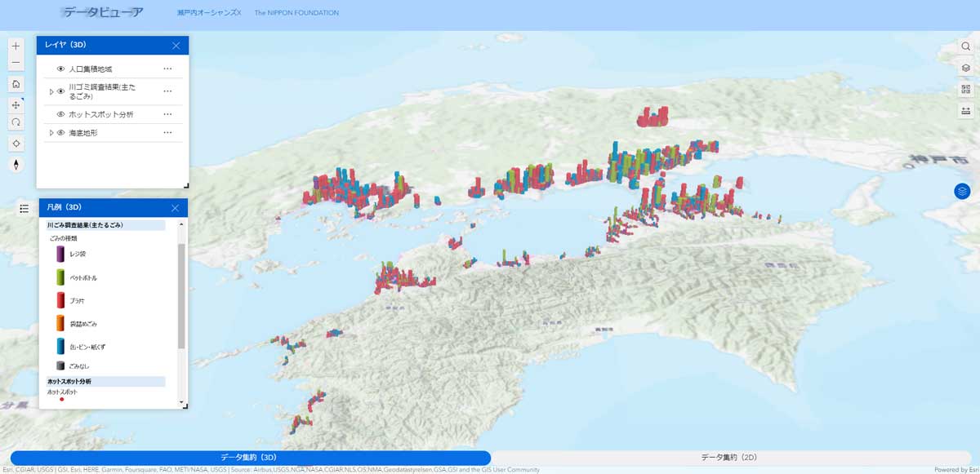
Task: Select the rotate view tool
Action: pyautogui.click(x=16, y=122)
